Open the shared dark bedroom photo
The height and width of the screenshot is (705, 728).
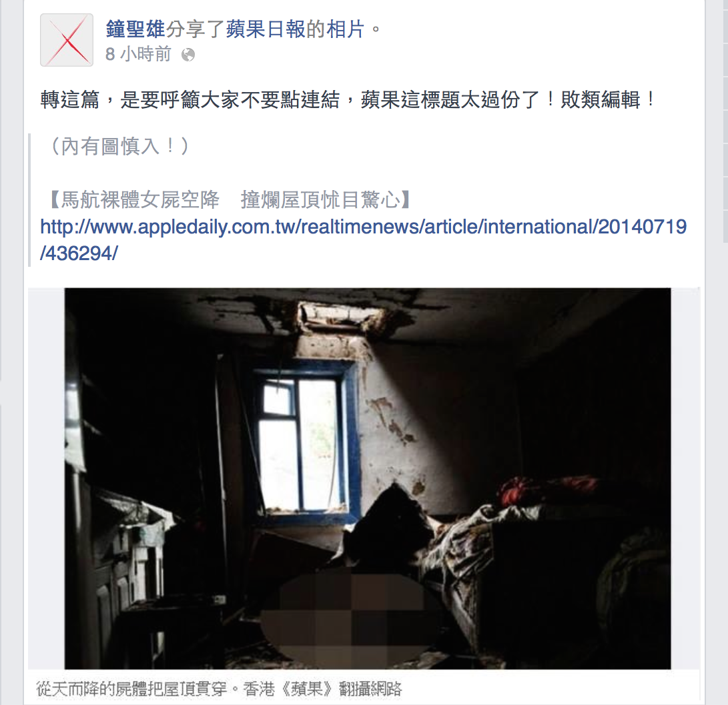pyautogui.click(x=367, y=478)
